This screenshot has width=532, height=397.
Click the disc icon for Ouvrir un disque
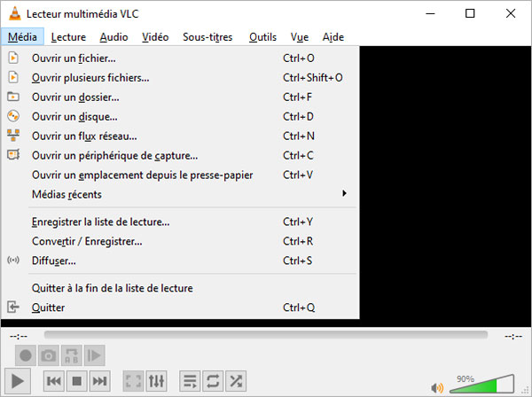13,116
